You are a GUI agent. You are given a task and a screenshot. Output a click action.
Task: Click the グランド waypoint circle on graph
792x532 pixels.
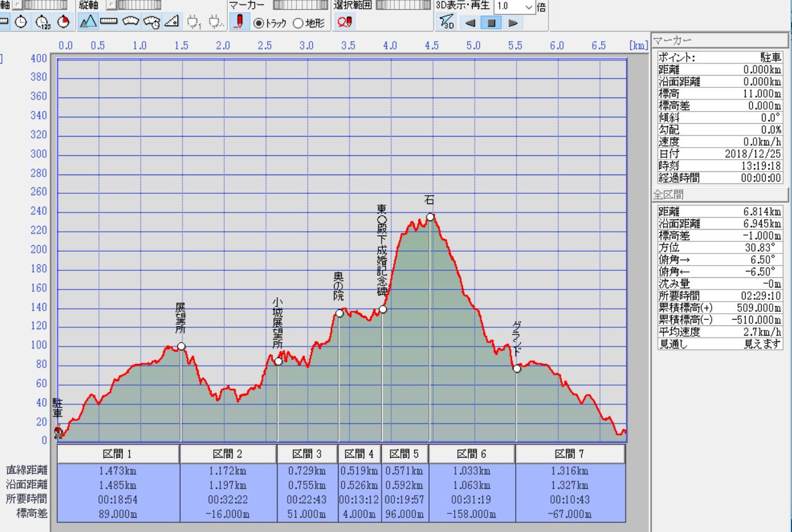(516, 368)
